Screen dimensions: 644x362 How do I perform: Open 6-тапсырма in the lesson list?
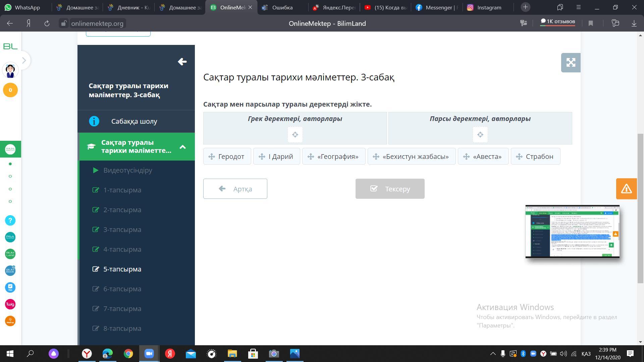[122, 289]
